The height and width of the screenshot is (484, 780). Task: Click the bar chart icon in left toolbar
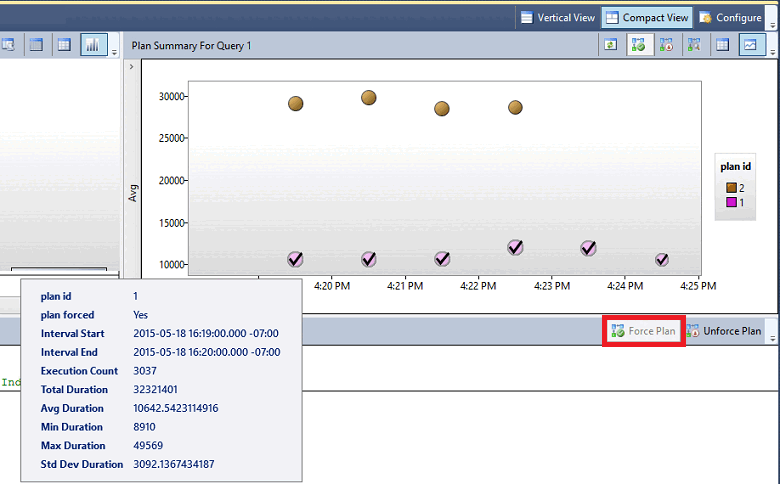[x=94, y=45]
